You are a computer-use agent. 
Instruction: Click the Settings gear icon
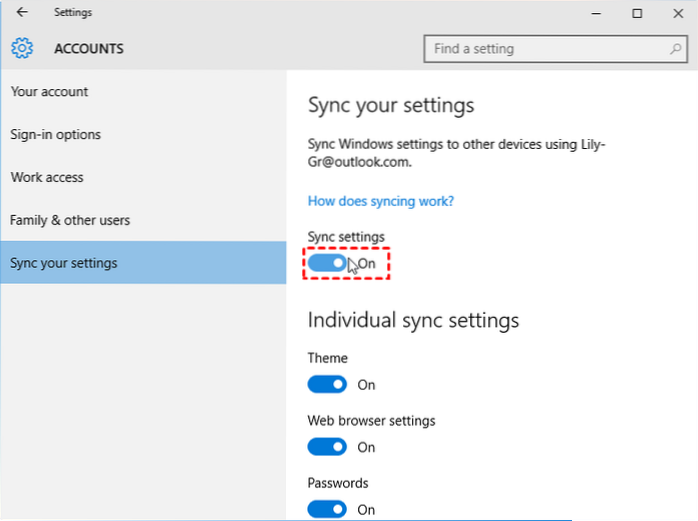pos(22,48)
